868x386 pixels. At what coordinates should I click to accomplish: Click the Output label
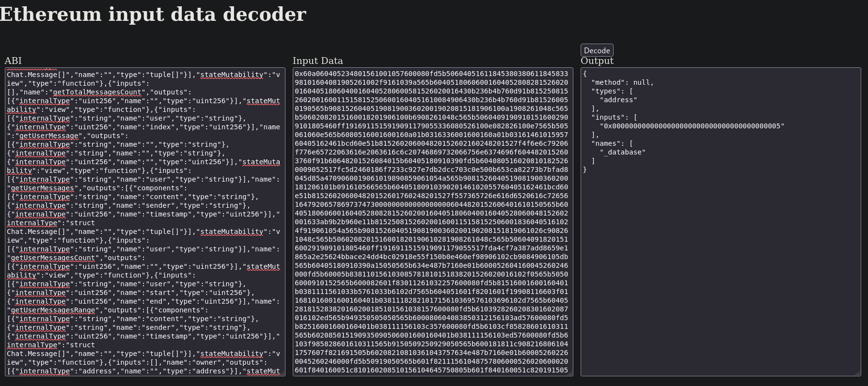597,61
